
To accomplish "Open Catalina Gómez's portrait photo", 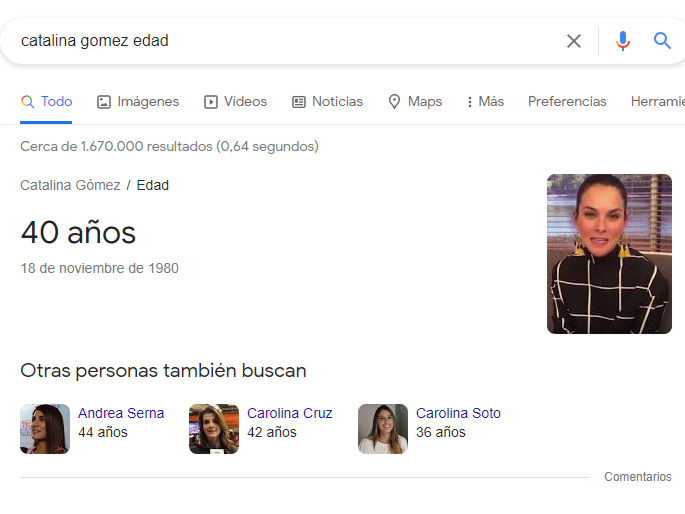I will click(x=609, y=254).
